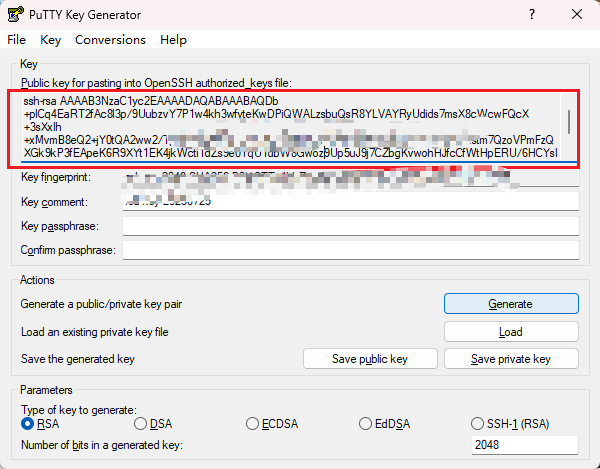The height and width of the screenshot is (469, 600).
Task: Select the DSA key type
Action: 141,424
